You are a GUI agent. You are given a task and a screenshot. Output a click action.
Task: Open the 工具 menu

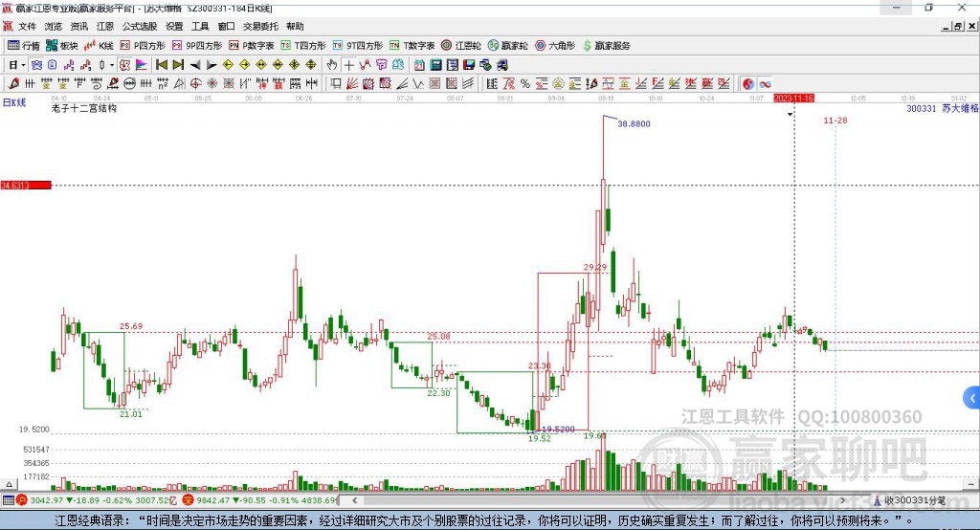(200, 26)
